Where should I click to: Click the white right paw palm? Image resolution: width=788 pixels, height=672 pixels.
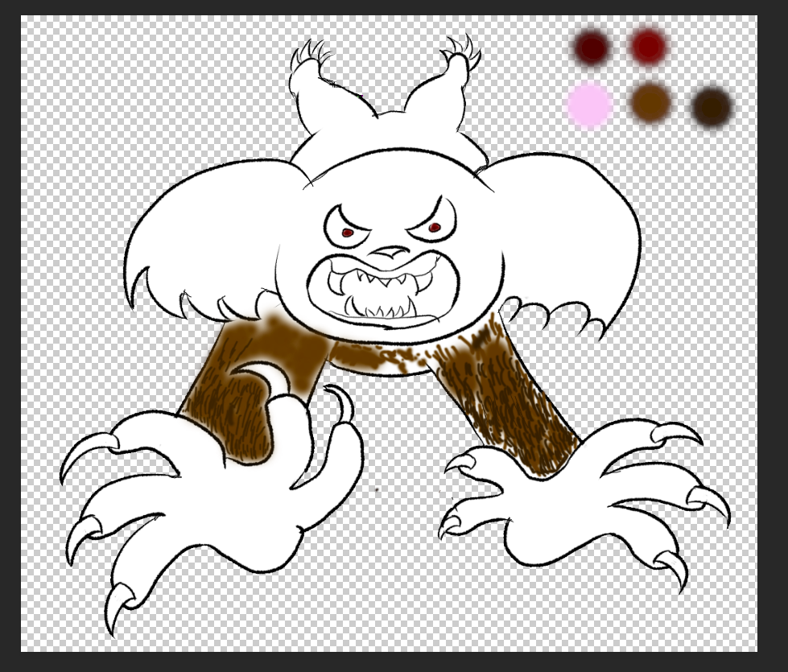coord(563,499)
